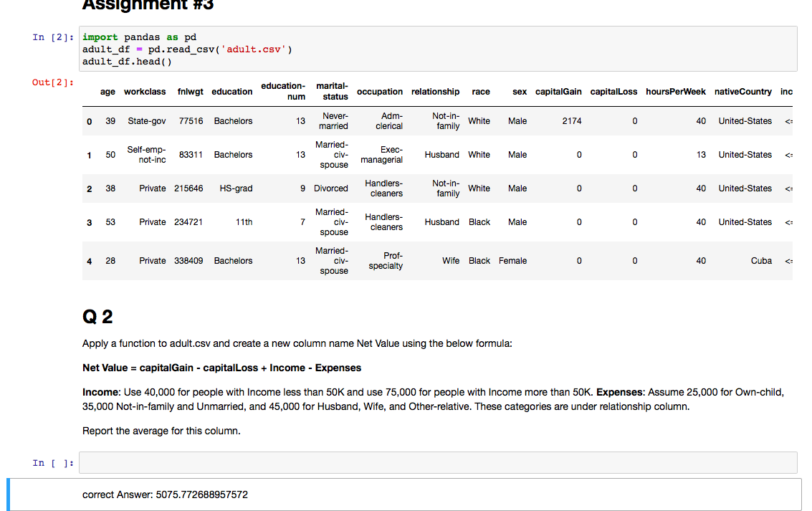Select the capitalGain column header
812x511 pixels.
tap(558, 92)
